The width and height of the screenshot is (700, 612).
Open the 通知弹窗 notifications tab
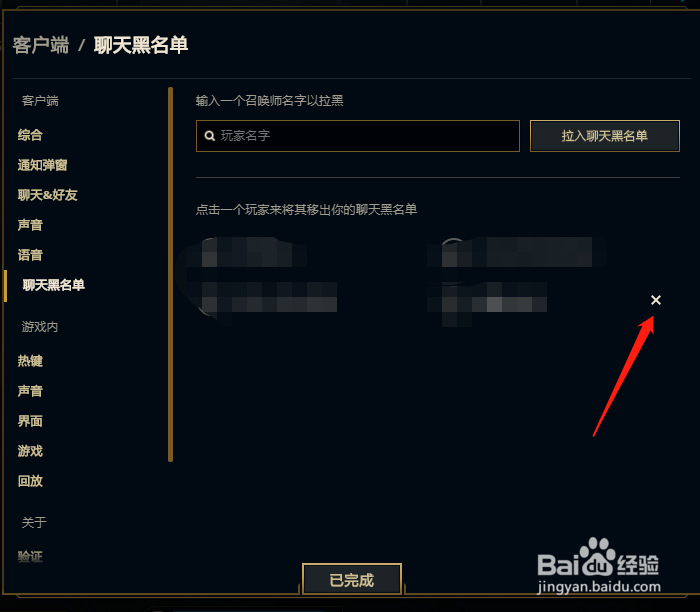(42, 165)
